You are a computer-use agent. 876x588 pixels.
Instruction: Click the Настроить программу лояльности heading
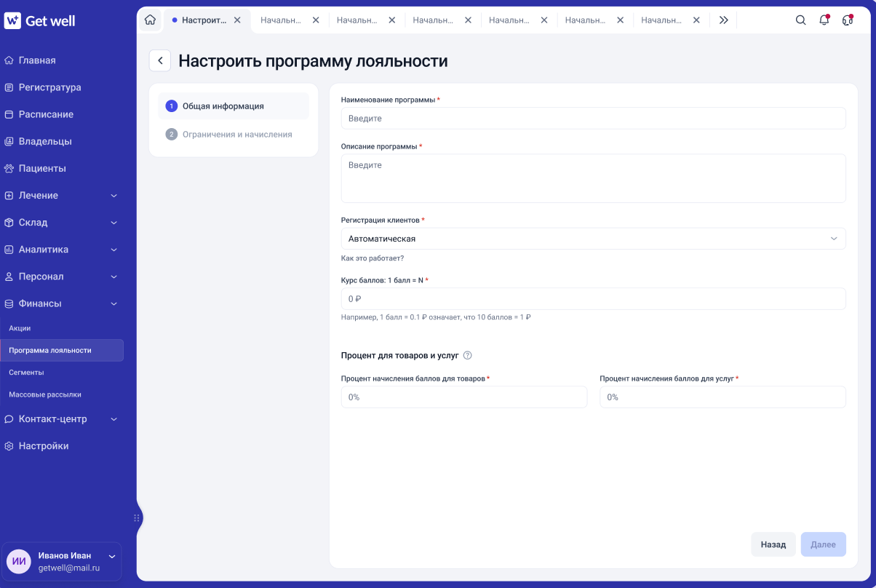(313, 61)
